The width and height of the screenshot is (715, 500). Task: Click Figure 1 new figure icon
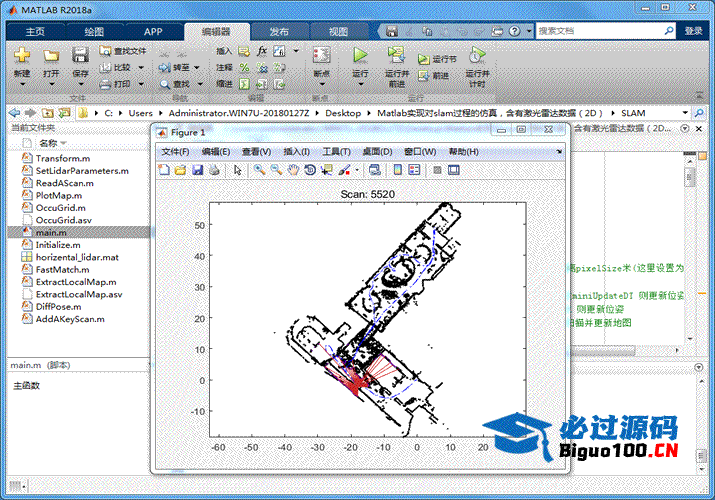tap(164, 170)
